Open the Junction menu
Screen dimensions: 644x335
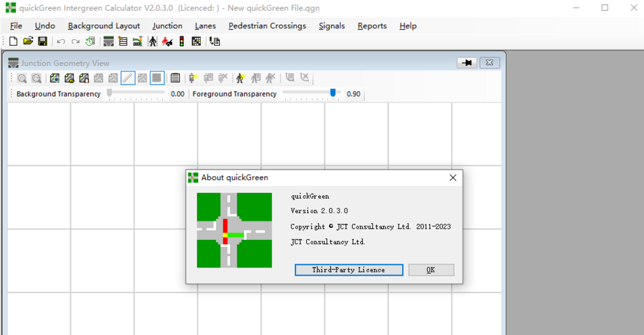coord(167,26)
